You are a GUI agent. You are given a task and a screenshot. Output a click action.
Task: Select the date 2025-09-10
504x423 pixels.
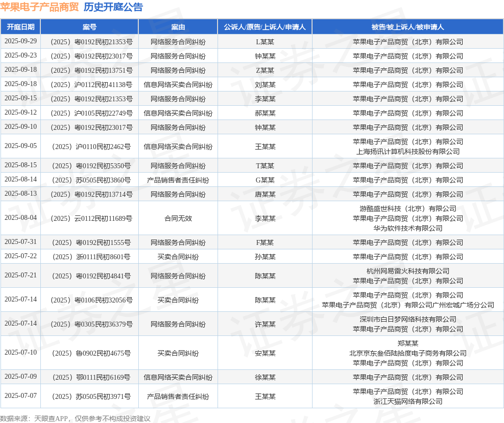coord(21,126)
